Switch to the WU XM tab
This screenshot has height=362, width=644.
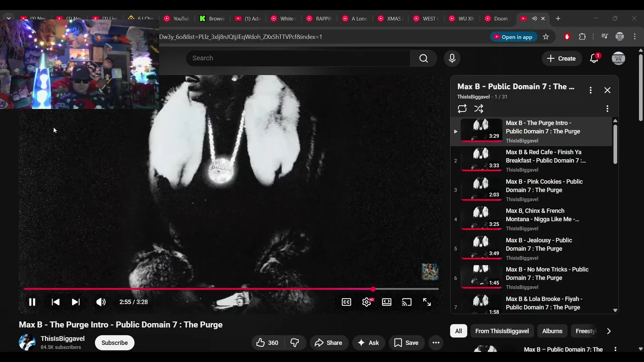pyautogui.click(x=461, y=19)
